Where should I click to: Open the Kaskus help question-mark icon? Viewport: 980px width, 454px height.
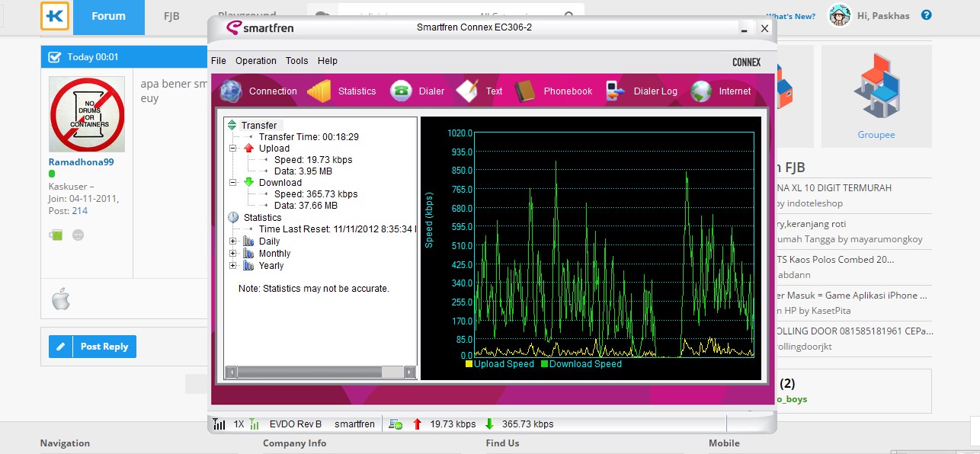[927, 15]
